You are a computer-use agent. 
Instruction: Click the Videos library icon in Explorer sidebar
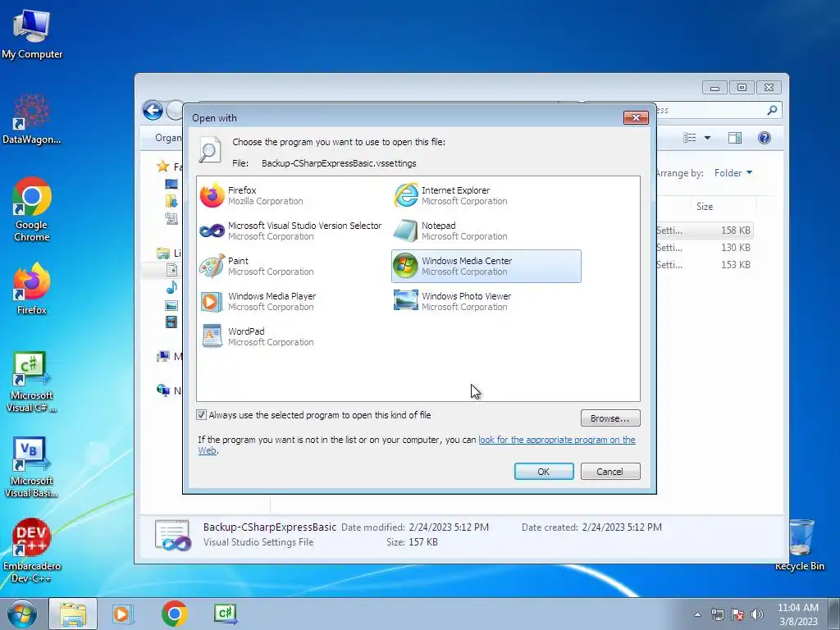point(171,322)
